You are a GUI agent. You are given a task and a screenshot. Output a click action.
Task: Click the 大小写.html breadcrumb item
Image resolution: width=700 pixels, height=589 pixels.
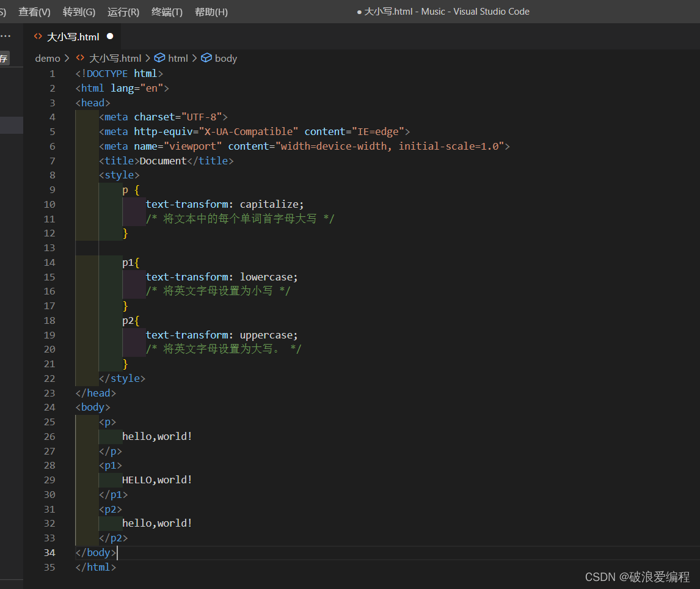click(115, 59)
